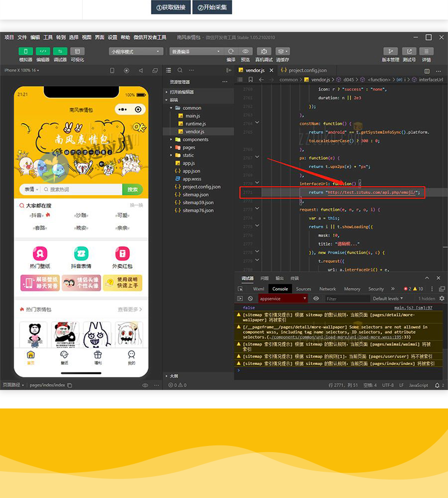Open the 小程序模式 mode dropdown

[135, 51]
